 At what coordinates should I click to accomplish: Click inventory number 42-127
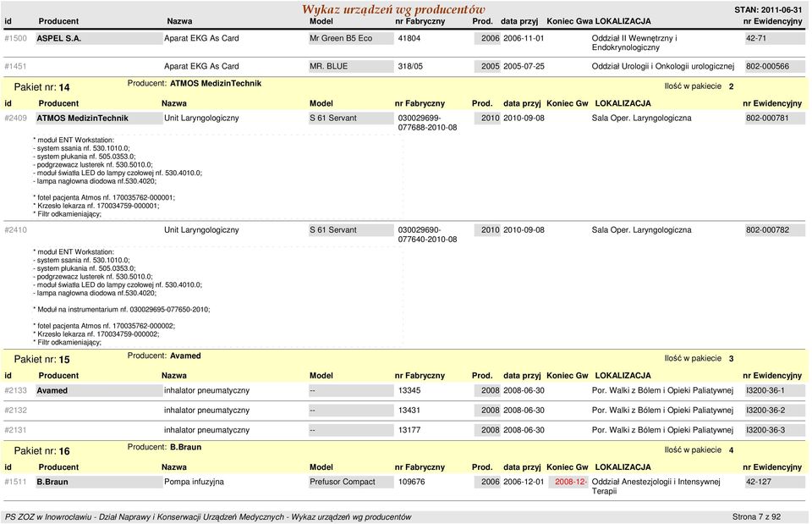[x=775, y=482]
